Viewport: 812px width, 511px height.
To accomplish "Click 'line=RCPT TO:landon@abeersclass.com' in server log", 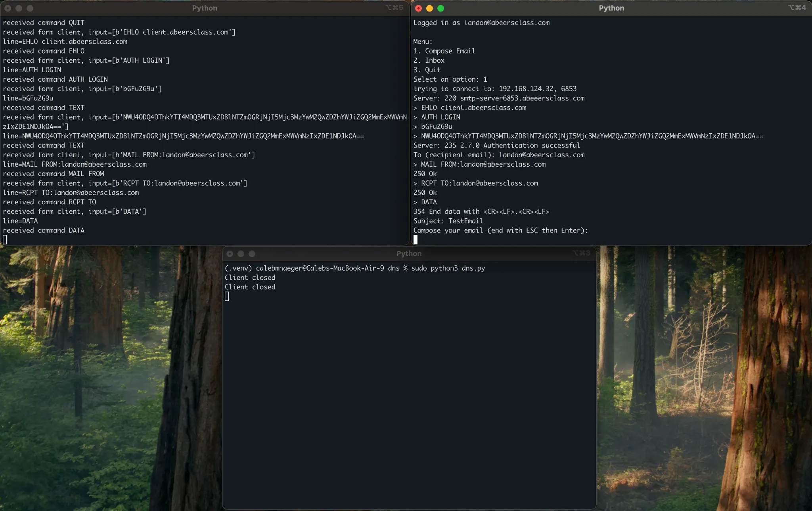I will [71, 193].
